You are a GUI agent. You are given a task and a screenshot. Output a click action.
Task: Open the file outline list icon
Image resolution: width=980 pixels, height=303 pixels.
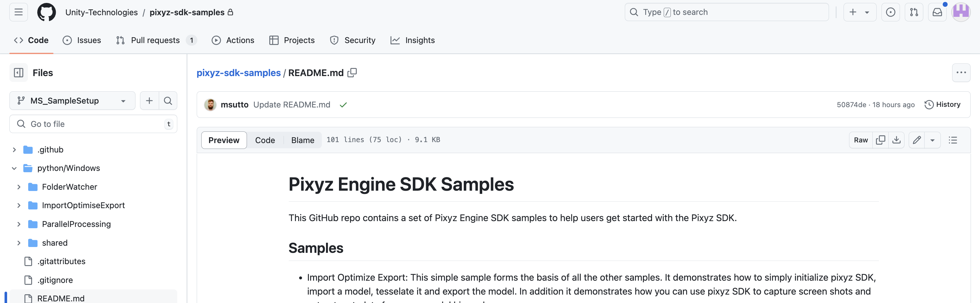(x=952, y=140)
